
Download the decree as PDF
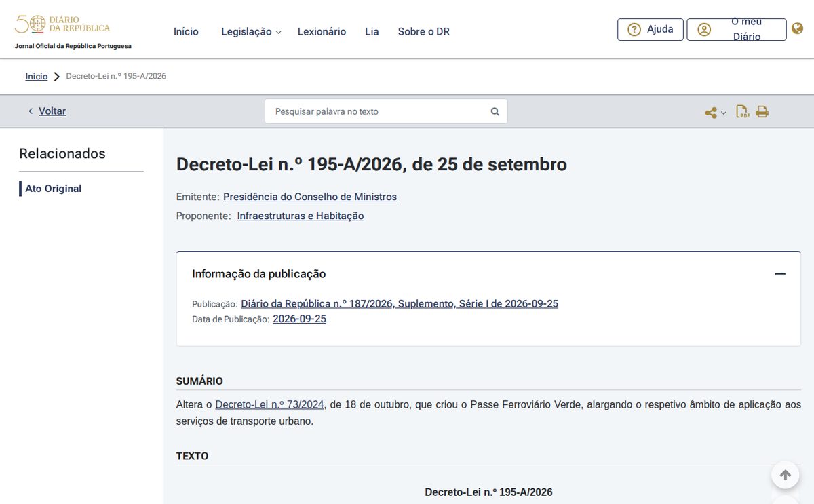click(x=743, y=112)
